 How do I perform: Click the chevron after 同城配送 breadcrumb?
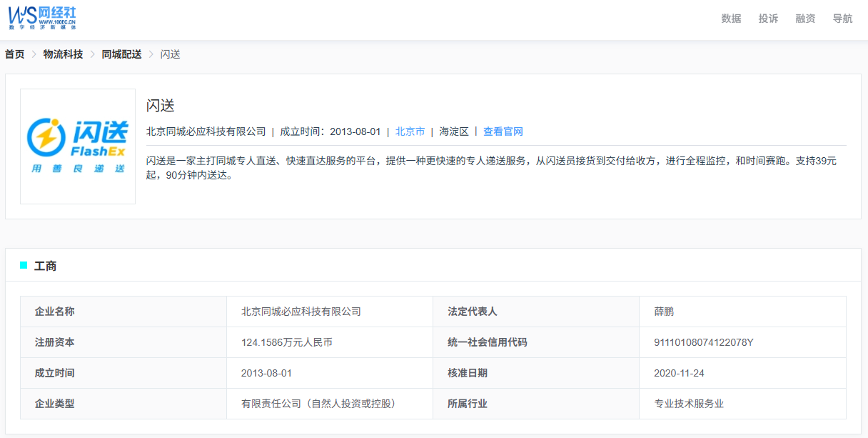pyautogui.click(x=151, y=54)
